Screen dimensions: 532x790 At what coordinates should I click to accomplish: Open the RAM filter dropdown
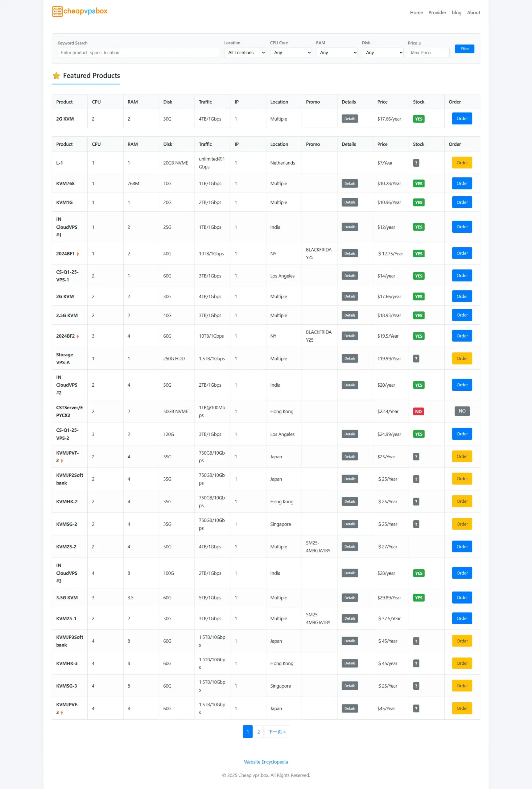336,53
